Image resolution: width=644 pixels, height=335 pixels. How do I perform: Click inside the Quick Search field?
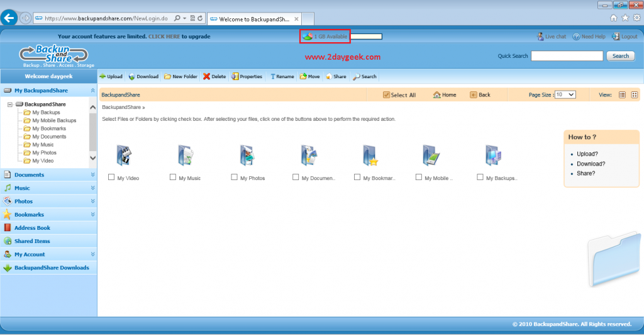567,56
